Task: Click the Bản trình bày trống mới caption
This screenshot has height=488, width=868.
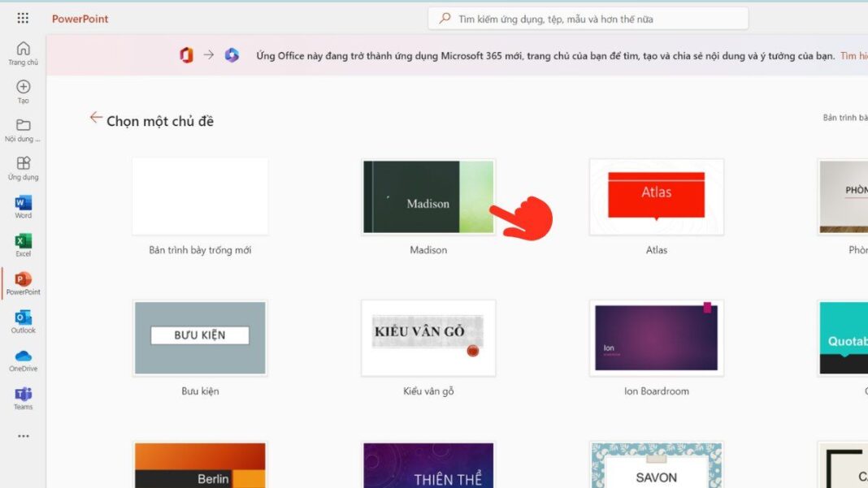Action: pyautogui.click(x=200, y=250)
